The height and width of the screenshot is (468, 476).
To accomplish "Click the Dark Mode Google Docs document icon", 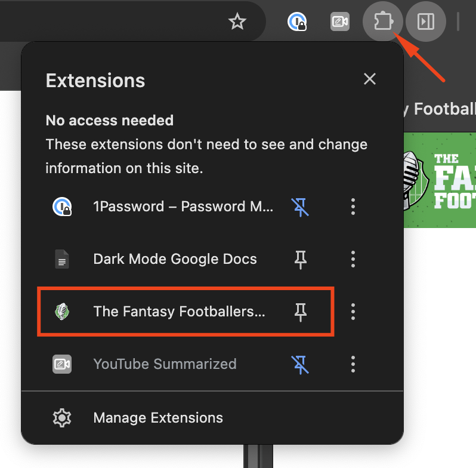I will [x=62, y=259].
